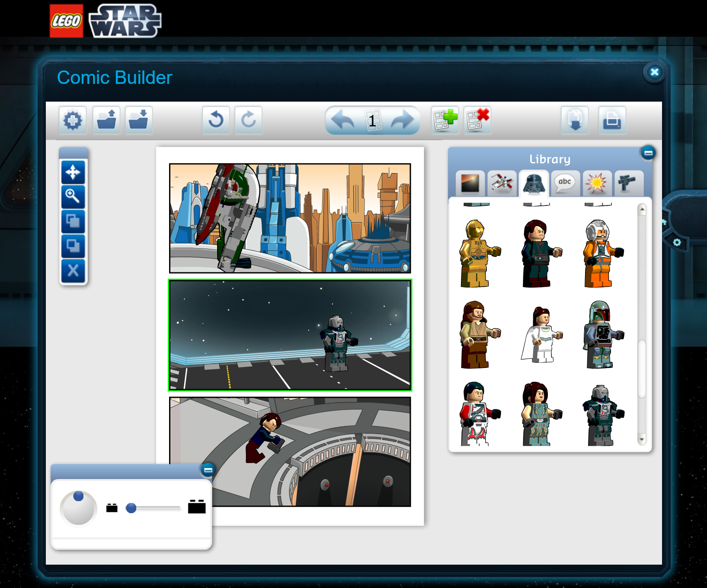Screen dimensions: 707x588
Task: Redo the last action
Action: 249,120
